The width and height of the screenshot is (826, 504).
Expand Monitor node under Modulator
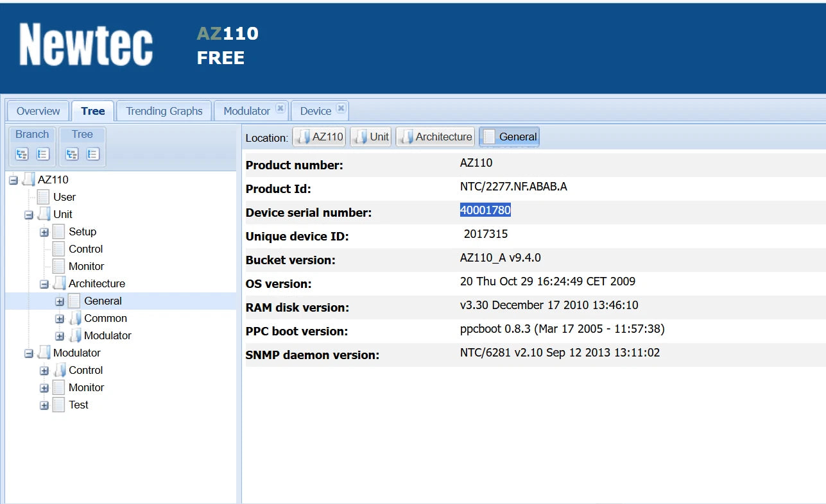click(44, 388)
